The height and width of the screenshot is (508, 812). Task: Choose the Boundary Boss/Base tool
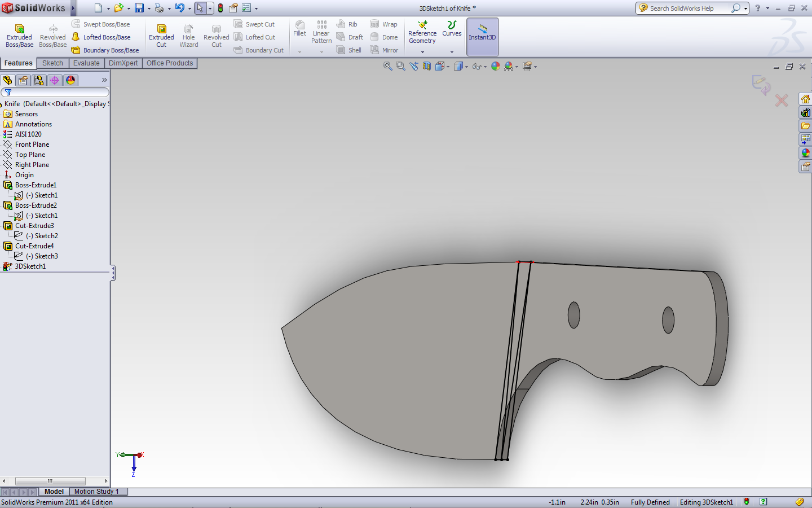click(105, 50)
